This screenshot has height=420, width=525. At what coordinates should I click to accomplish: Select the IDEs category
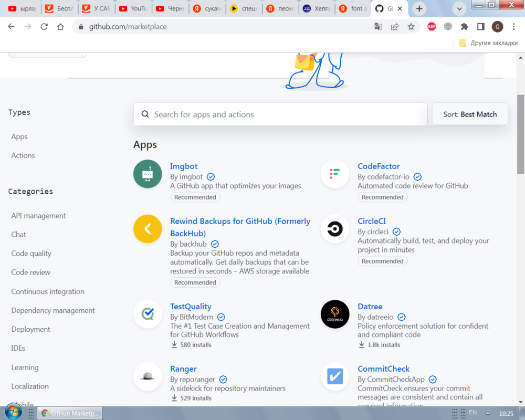[18, 348]
